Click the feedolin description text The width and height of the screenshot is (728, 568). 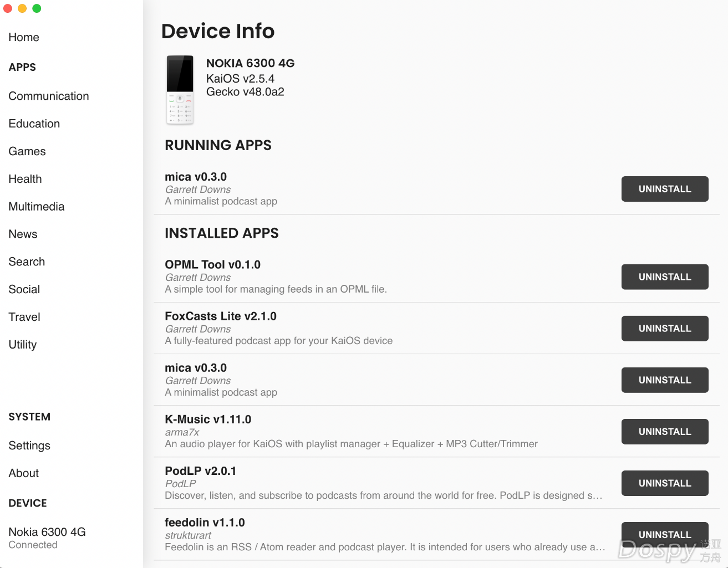pos(384,547)
